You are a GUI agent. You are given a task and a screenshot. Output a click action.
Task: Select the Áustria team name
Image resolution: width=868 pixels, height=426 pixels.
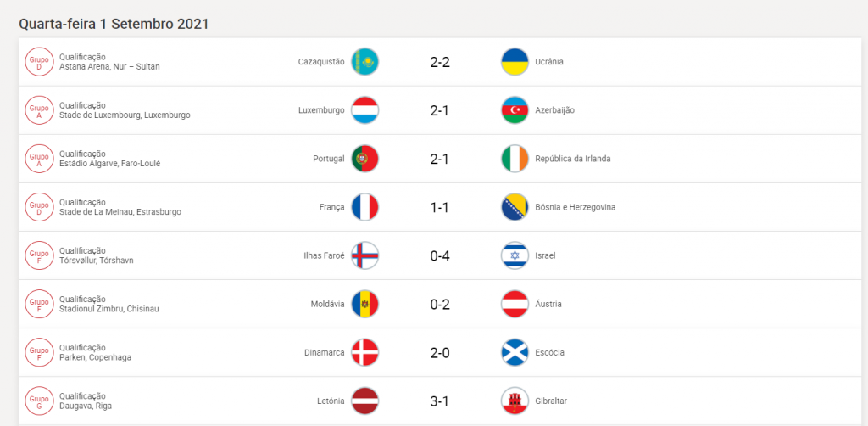(548, 304)
